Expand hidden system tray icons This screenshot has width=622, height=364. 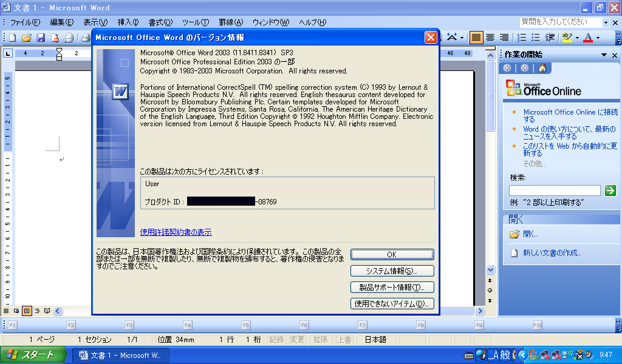(523, 355)
